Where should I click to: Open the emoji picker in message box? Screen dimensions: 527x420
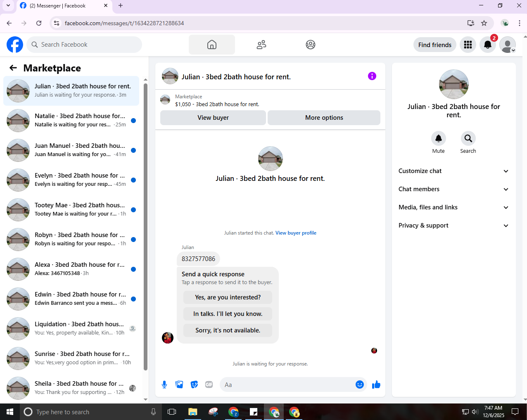(x=360, y=384)
